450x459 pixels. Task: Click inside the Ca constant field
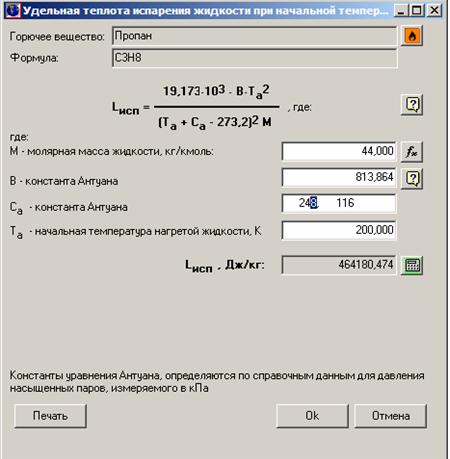pos(339,203)
